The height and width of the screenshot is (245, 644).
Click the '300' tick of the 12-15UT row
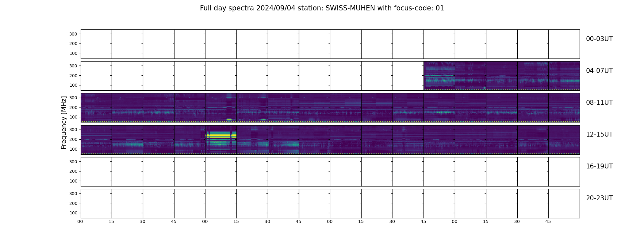(73, 130)
